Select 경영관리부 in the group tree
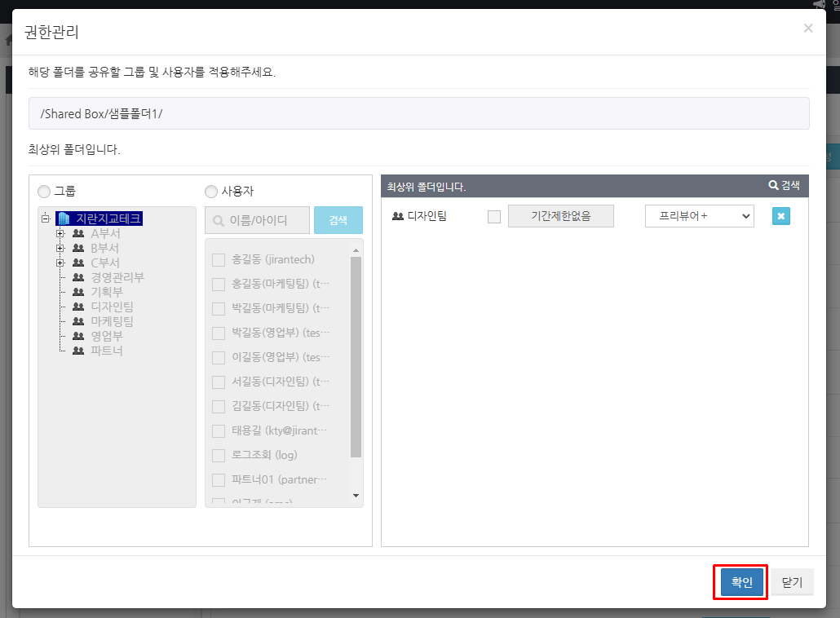This screenshot has height=618, width=840. pos(117,277)
